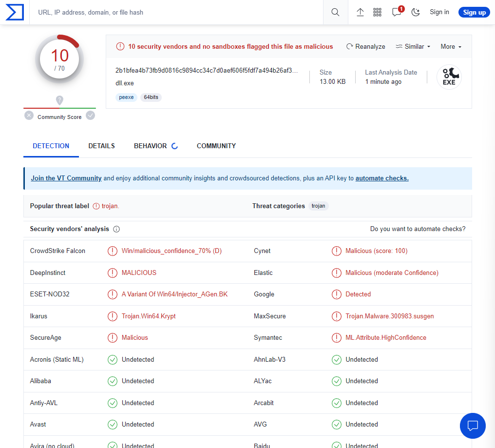Viewport: 495px width, 448px height.
Task: Click the ESET-NOD32 alert icon
Action: tap(113, 294)
